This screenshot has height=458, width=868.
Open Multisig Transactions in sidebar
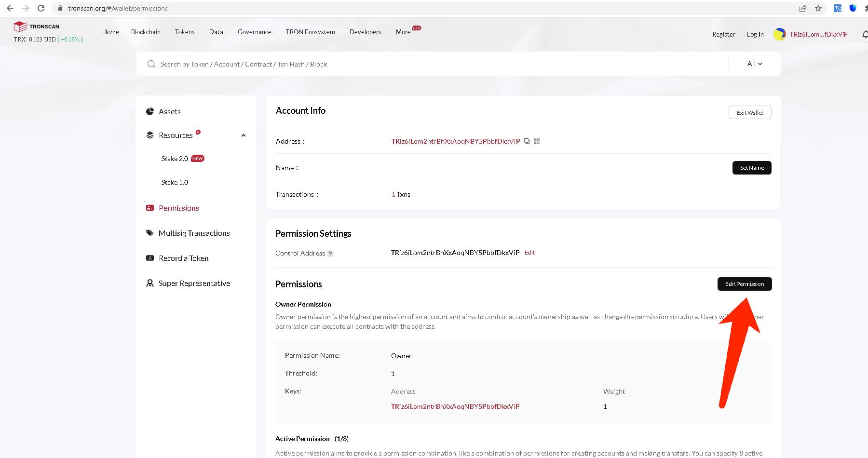point(194,233)
